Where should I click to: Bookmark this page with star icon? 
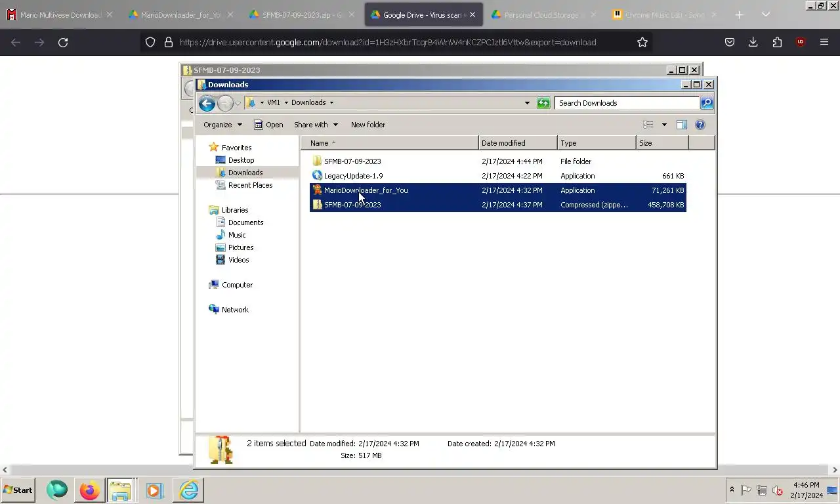tap(642, 42)
